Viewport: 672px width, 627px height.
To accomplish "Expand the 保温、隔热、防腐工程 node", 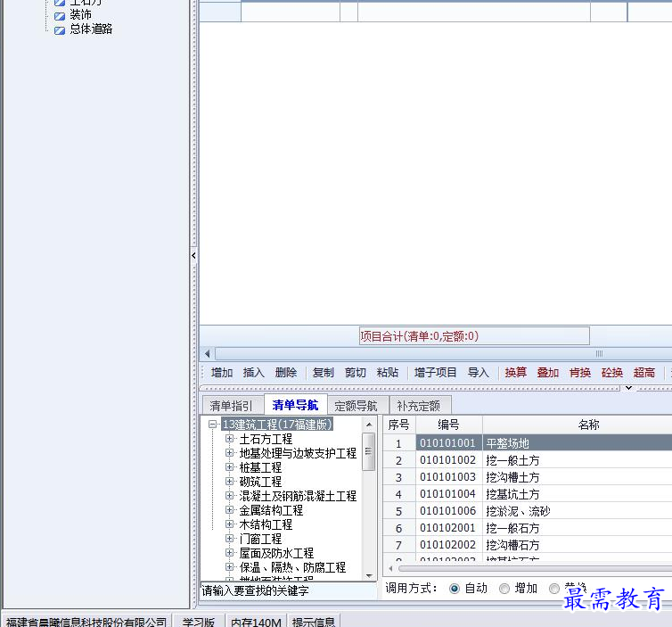I will [x=230, y=566].
